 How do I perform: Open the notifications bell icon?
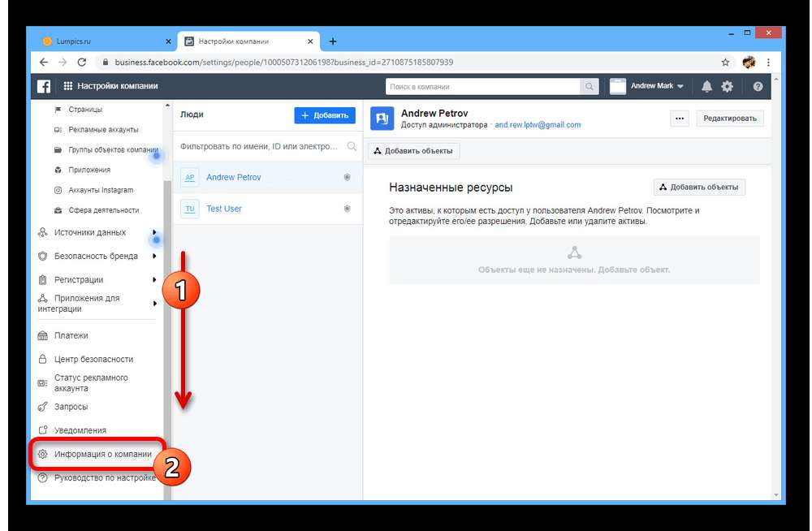click(x=706, y=86)
